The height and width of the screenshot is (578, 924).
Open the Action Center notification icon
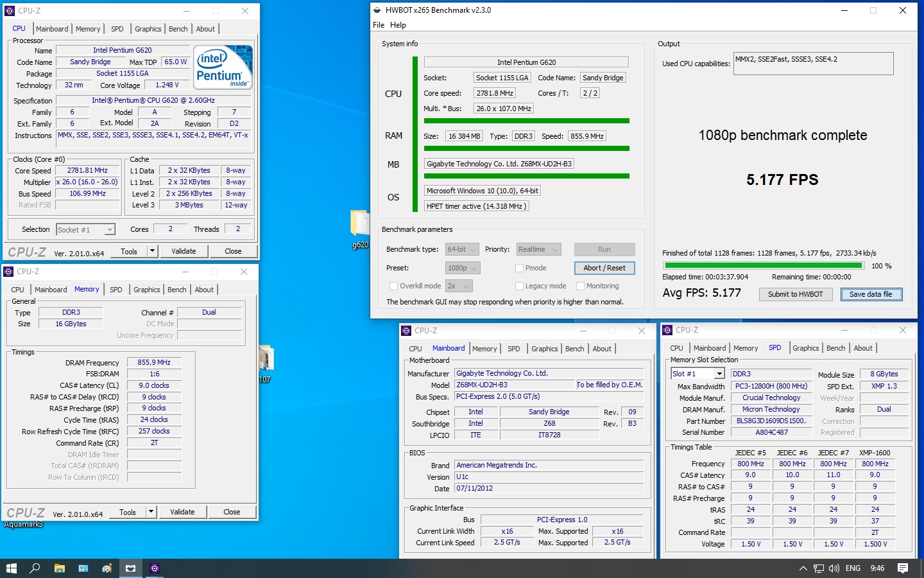pos(903,568)
